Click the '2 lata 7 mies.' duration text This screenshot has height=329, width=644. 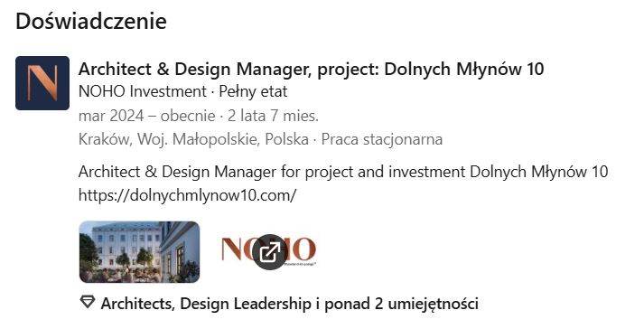[273, 116]
